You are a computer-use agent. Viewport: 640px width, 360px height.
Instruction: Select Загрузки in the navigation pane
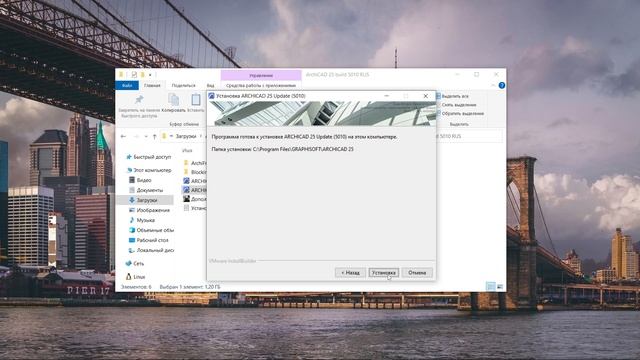pos(145,200)
